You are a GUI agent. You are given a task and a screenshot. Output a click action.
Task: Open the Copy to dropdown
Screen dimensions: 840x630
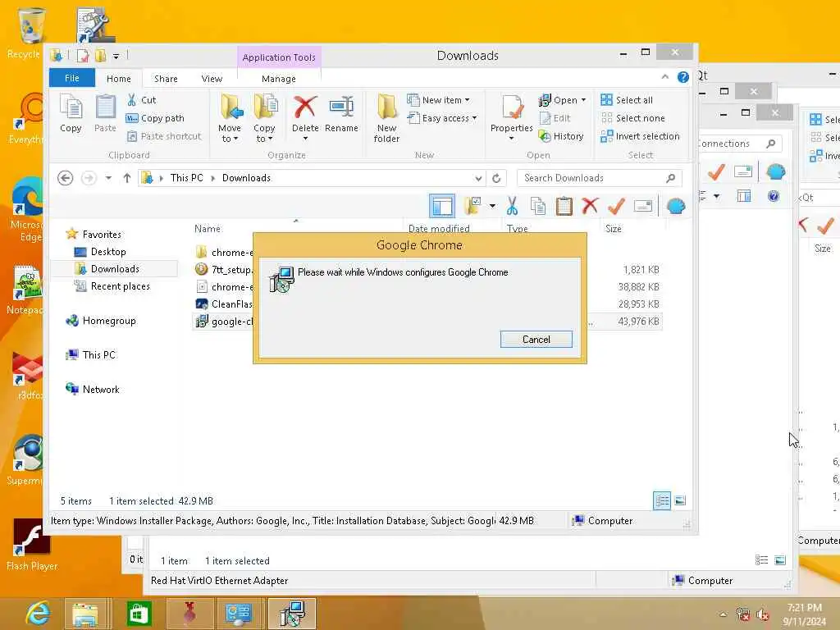[x=264, y=119]
